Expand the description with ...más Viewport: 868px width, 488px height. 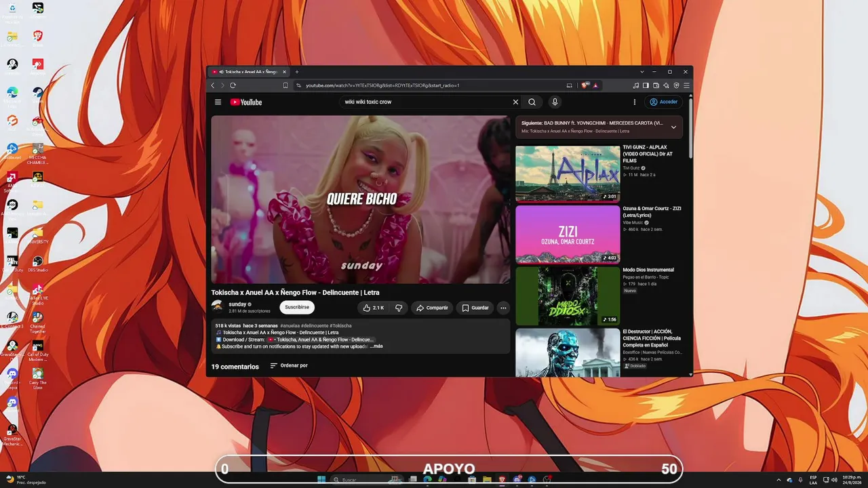(376, 346)
